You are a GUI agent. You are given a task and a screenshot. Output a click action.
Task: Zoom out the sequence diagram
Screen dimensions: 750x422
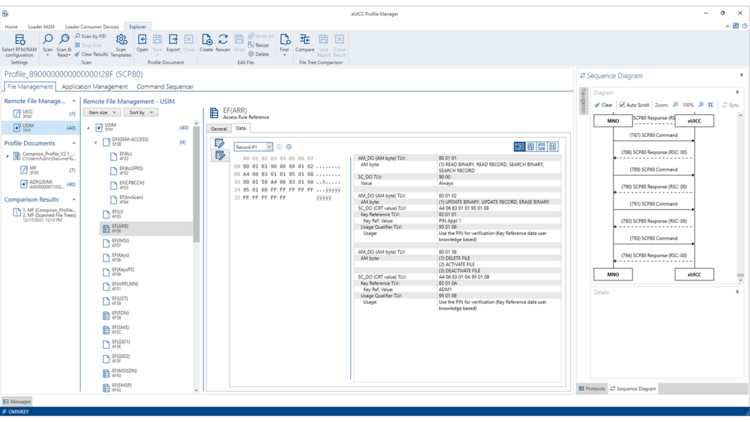click(675, 105)
